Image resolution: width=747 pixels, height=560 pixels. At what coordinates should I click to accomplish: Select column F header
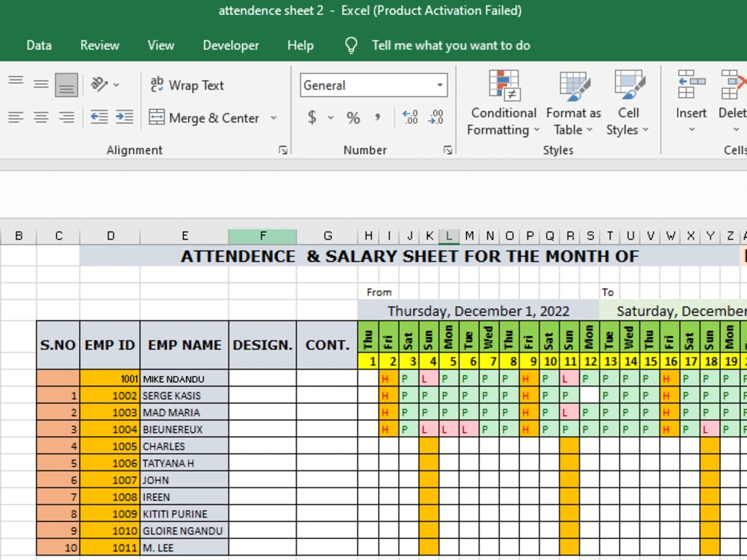click(262, 236)
